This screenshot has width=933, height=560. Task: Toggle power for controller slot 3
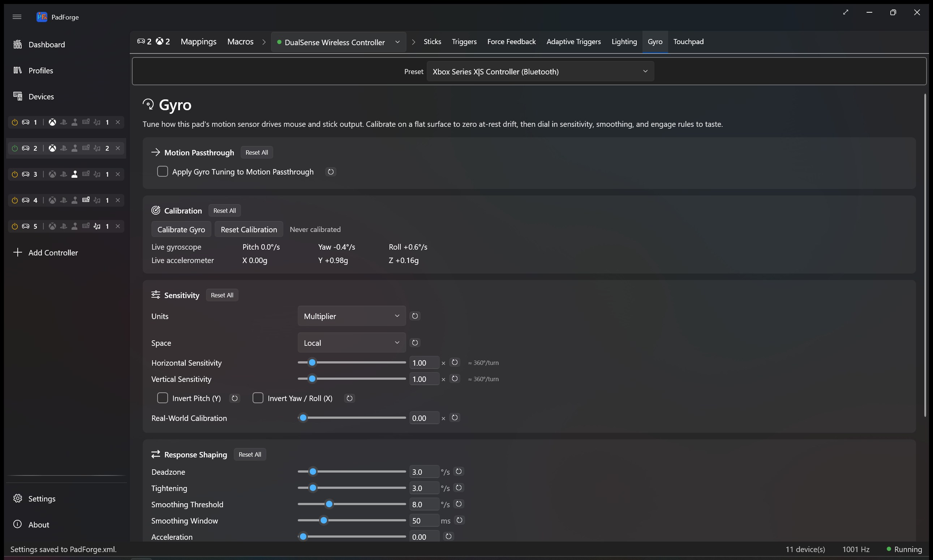click(15, 175)
